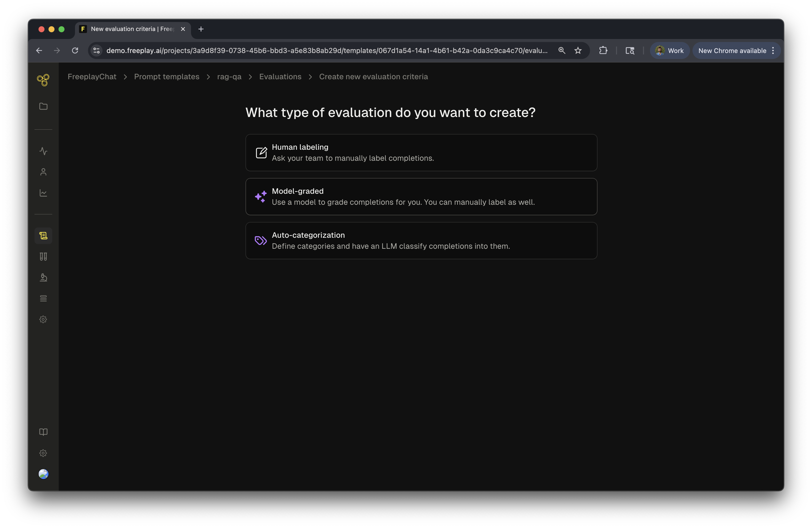Click the browser address bar URL
Screen dimensions: 812x528
point(326,50)
